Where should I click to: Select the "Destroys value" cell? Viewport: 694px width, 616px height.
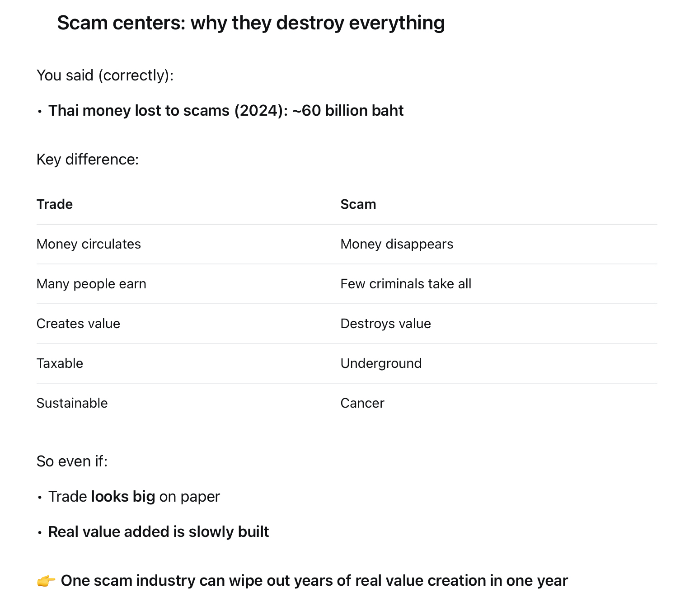point(385,324)
